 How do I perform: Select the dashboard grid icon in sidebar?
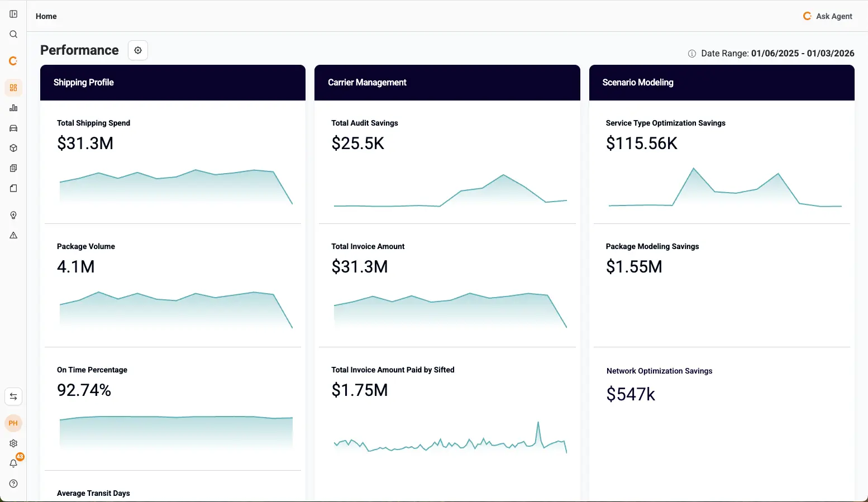tap(13, 88)
